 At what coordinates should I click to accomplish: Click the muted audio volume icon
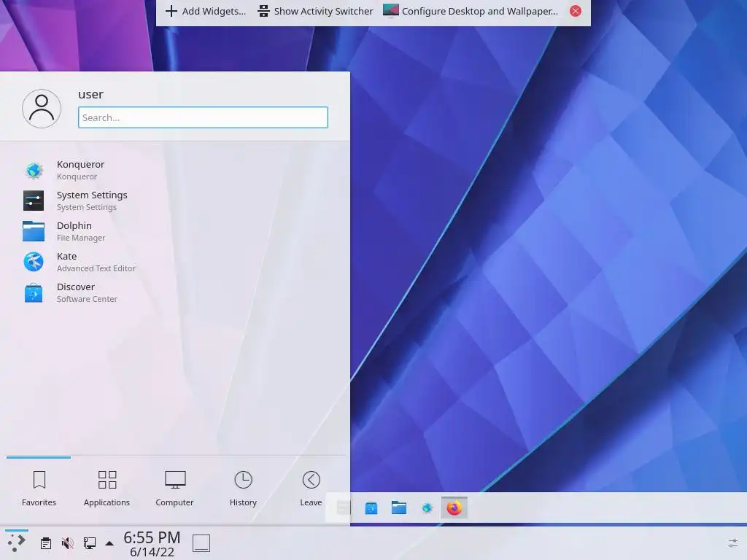point(68,542)
